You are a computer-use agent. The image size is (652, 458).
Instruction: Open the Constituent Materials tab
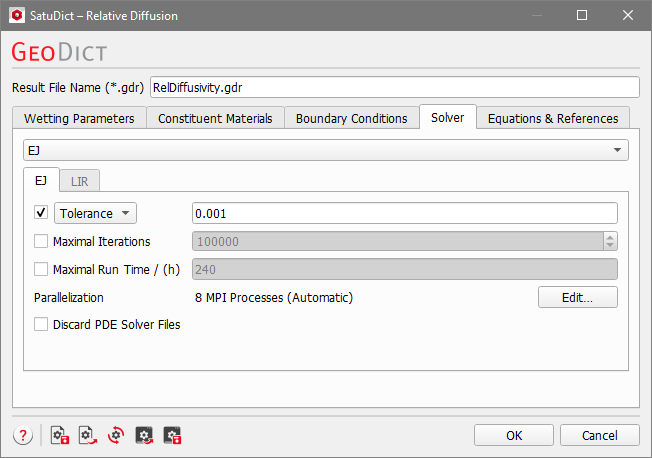click(x=215, y=119)
